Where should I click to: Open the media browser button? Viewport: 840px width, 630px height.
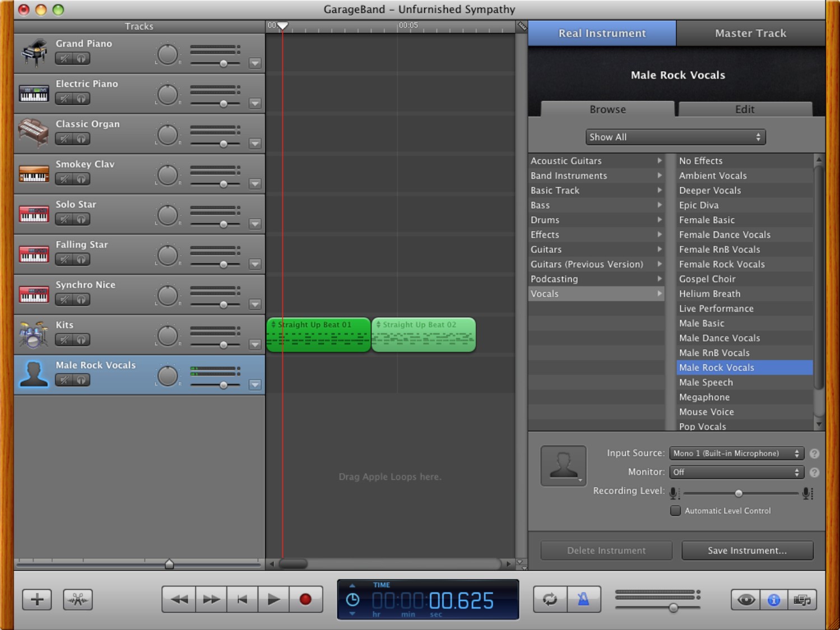pyautogui.click(x=802, y=600)
